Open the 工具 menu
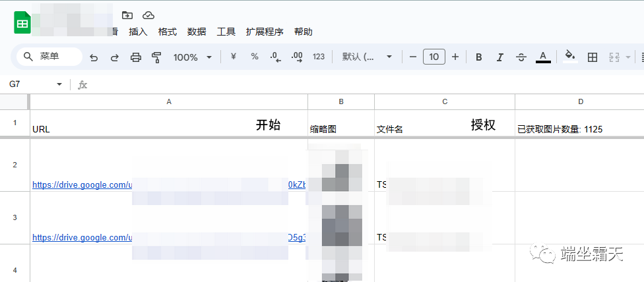 click(x=226, y=32)
